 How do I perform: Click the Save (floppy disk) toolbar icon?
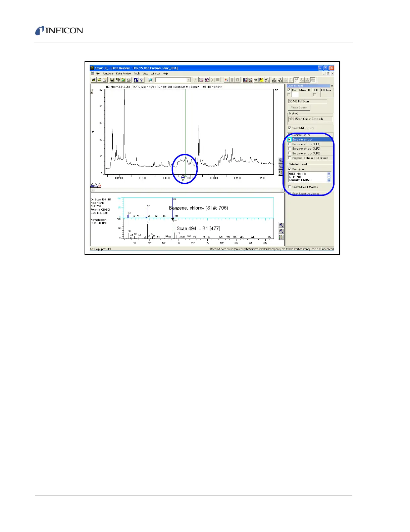pos(112,80)
